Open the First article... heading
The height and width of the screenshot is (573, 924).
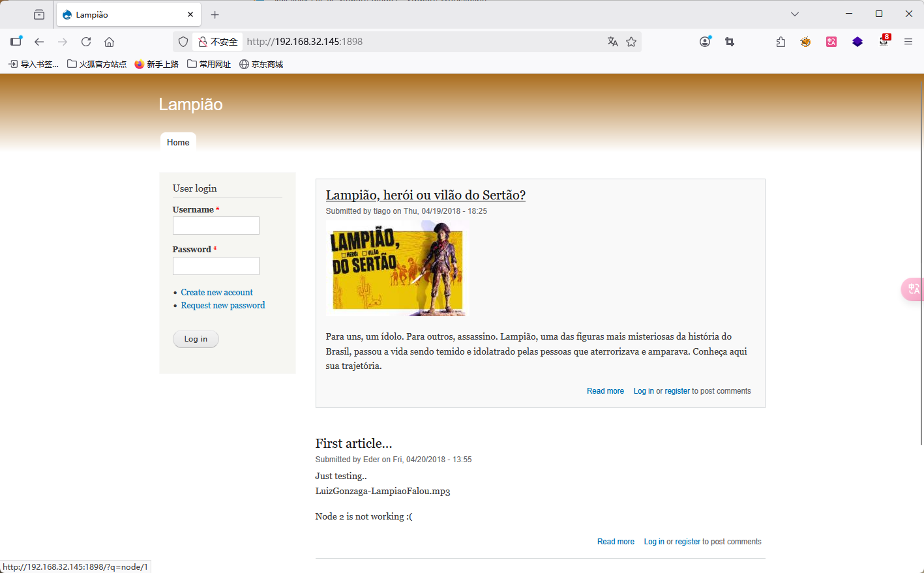353,443
